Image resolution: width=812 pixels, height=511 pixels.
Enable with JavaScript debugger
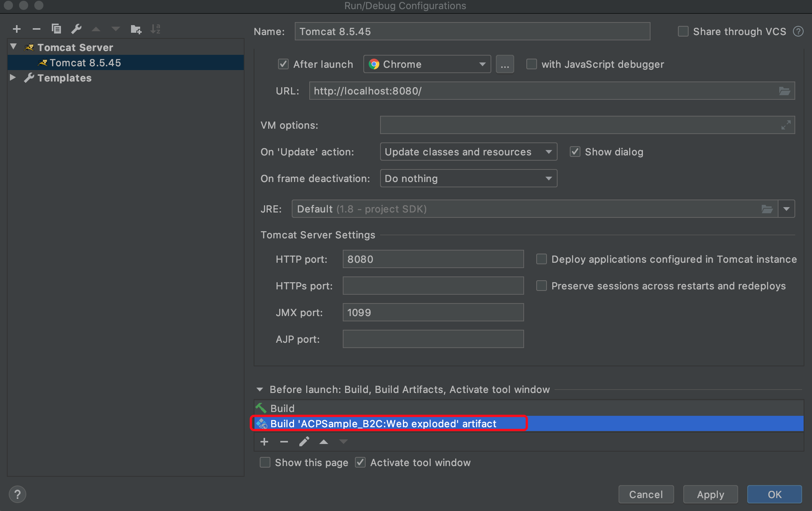click(x=532, y=64)
